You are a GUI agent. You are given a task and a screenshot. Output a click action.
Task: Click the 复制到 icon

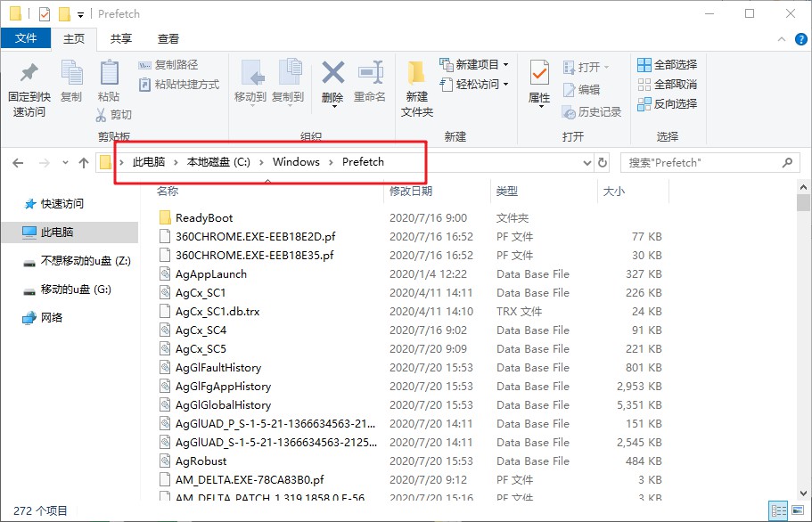coord(290,72)
